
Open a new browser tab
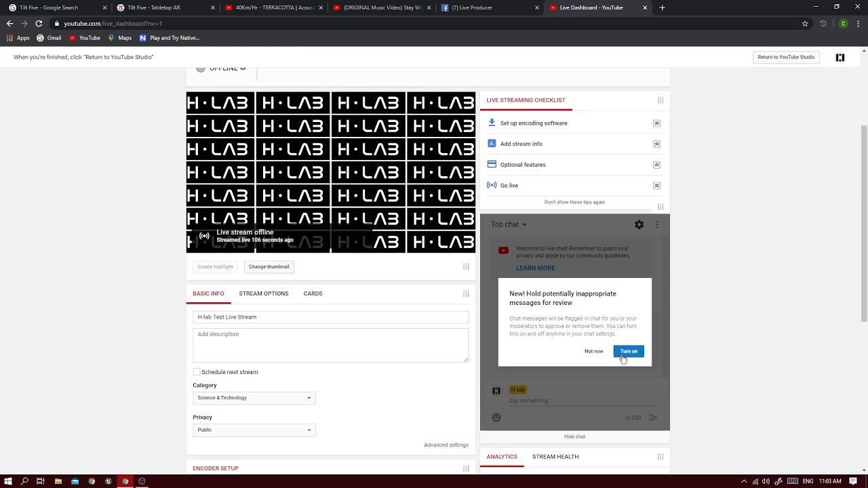tap(662, 7)
